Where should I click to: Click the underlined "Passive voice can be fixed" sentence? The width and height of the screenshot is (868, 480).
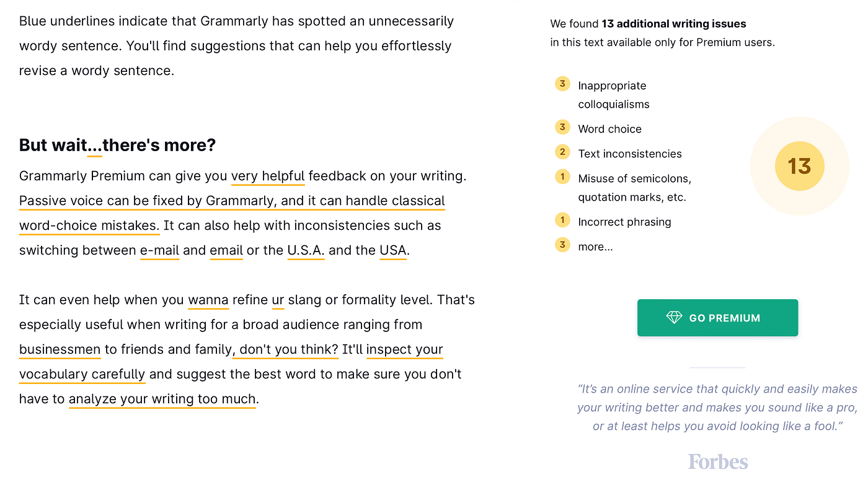tap(232, 201)
